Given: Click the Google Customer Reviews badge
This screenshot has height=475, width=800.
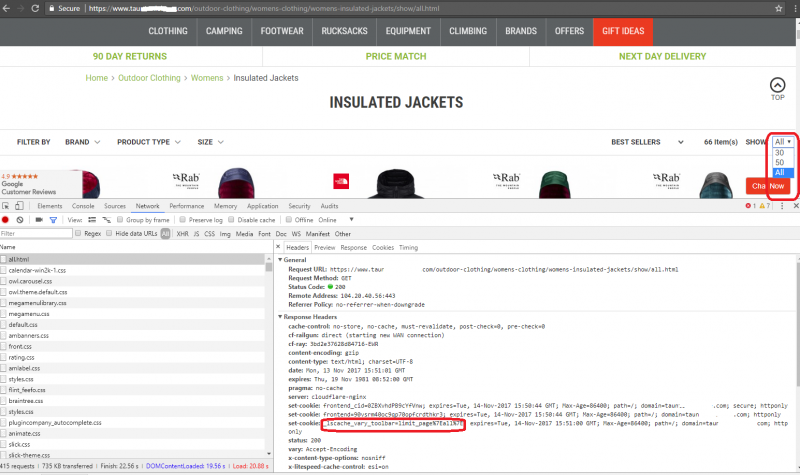Looking at the screenshot, I should point(41,184).
